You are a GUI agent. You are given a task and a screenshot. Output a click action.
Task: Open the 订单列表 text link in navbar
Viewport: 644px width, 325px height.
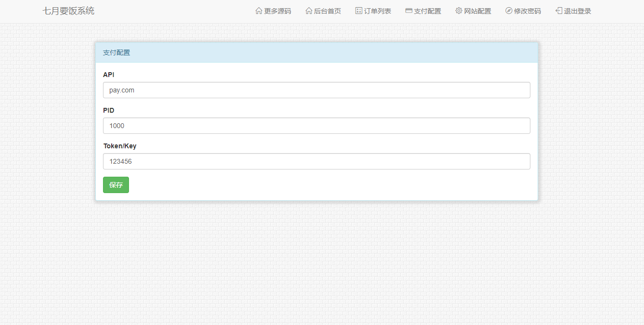coord(377,11)
